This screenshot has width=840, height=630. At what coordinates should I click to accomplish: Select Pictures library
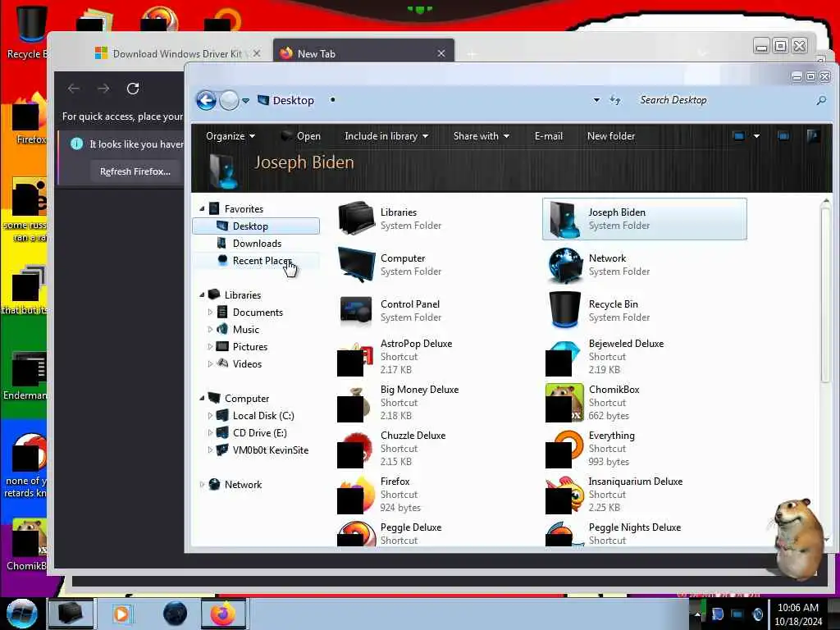click(x=249, y=347)
